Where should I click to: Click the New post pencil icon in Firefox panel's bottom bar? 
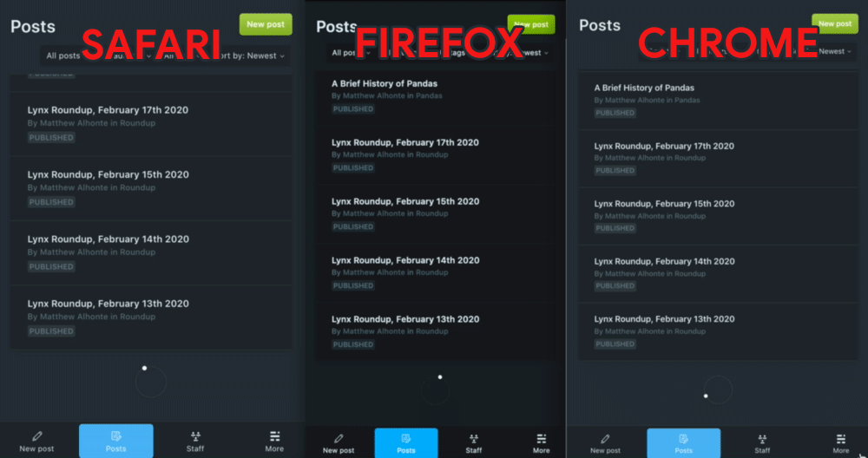click(x=339, y=439)
